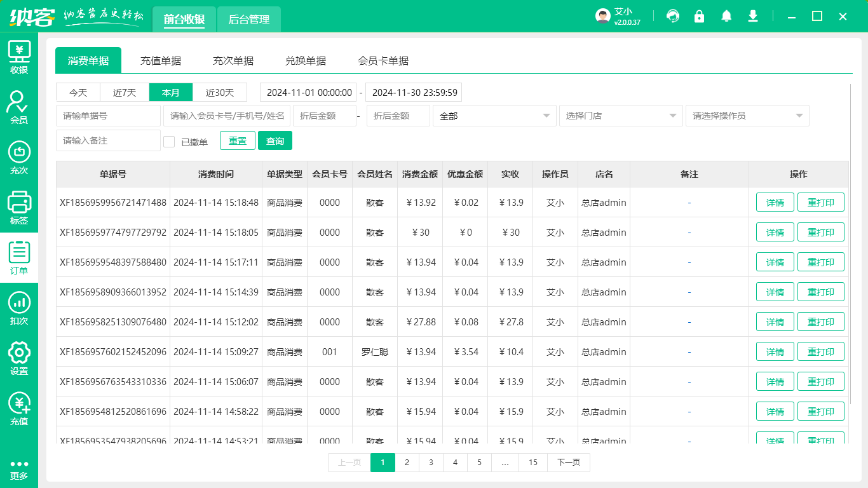Select the 兑换单据 tab

pyautogui.click(x=306, y=60)
